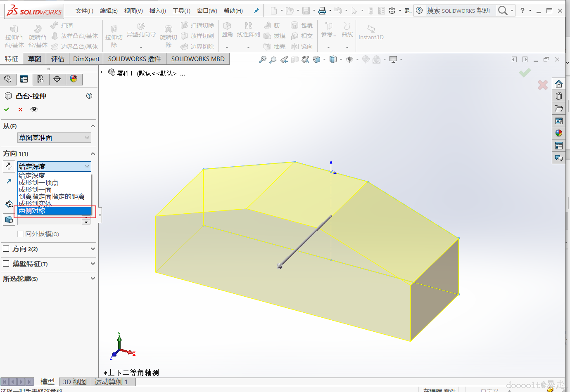The width and height of the screenshot is (570, 392).
Task: Select 两侧对称 from the end condition list
Action: pos(32,211)
